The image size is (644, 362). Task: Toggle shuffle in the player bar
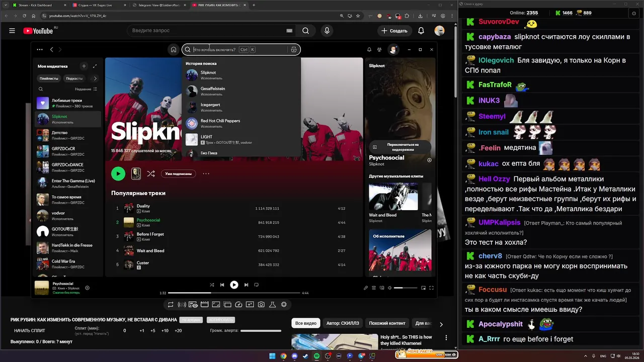point(212,285)
